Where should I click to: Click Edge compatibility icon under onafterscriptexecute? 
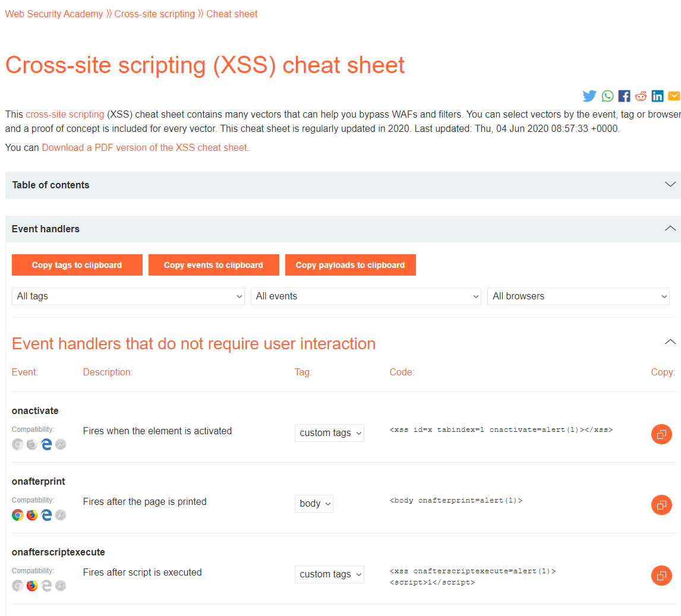point(46,586)
